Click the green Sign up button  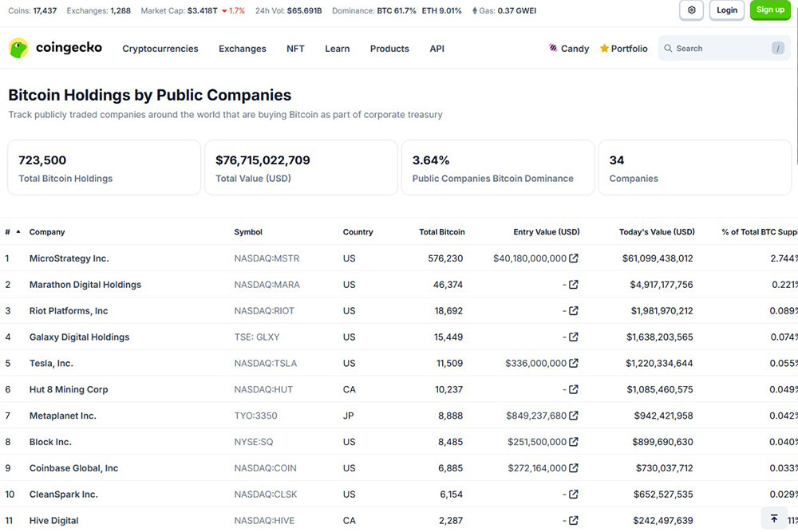coord(770,10)
